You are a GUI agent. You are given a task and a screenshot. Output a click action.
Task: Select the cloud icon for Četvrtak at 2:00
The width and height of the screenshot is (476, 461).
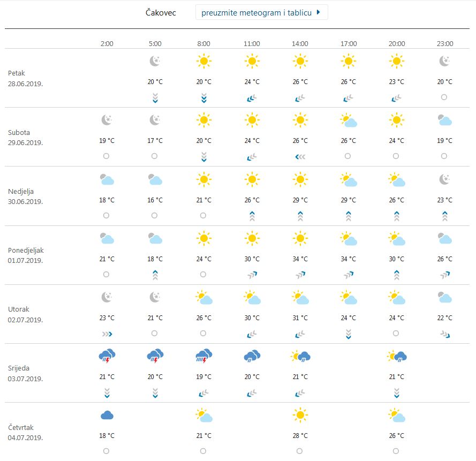point(107,414)
